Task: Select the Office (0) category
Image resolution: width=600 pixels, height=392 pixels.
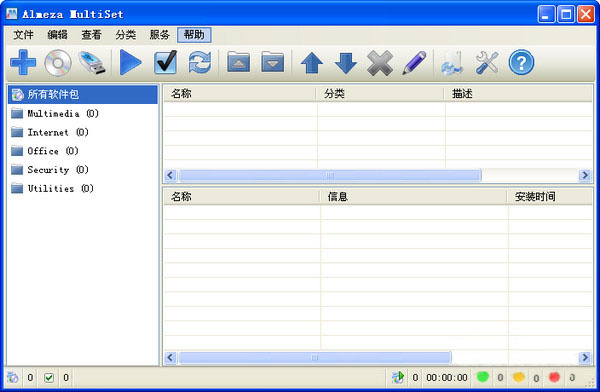Action: coord(53,151)
